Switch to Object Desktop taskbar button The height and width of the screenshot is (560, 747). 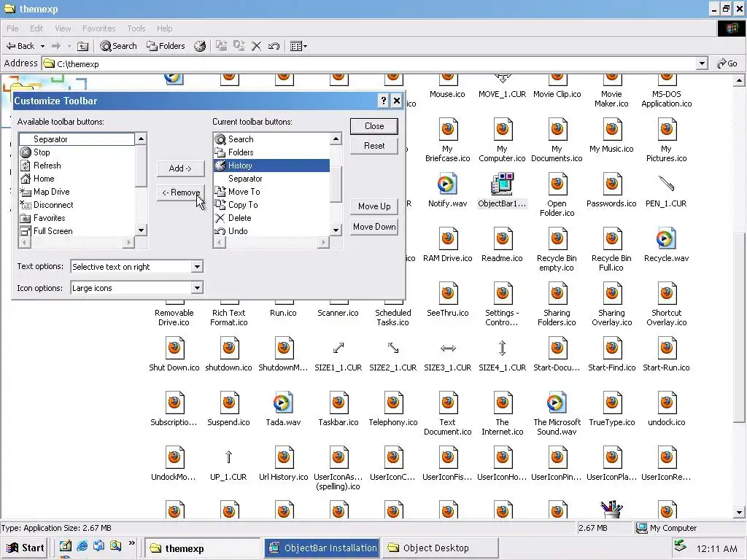tap(441, 548)
